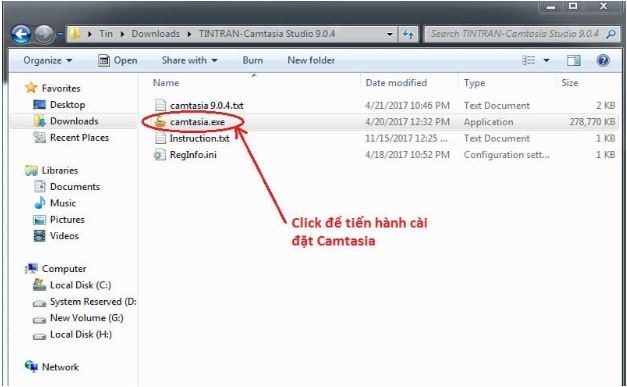Viewport: 627px width, 387px height.
Task: Click Burn in the toolbar
Action: [x=253, y=60]
